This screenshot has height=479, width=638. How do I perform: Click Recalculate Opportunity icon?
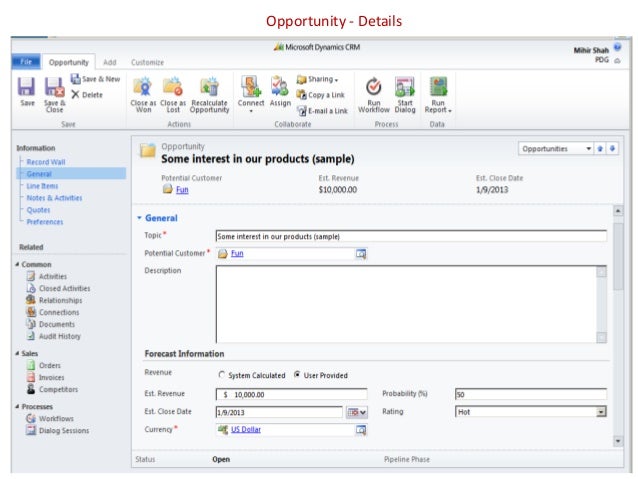[210, 94]
